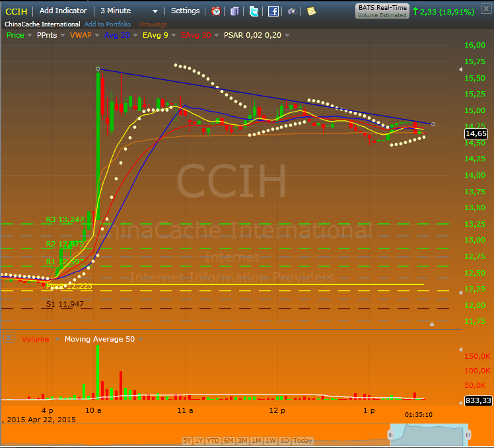Expand the PSAR 0,02 0,20 dropdown arrow
The image size is (494, 448).
click(x=287, y=35)
